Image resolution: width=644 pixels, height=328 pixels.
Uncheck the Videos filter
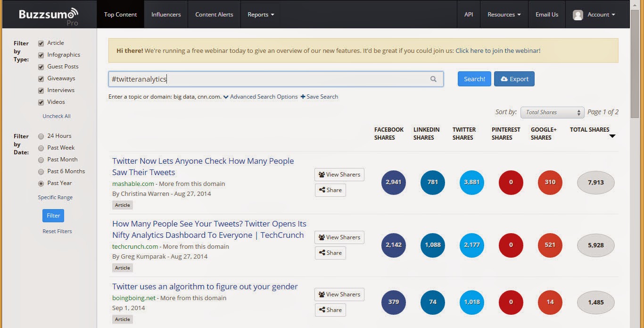pyautogui.click(x=41, y=102)
